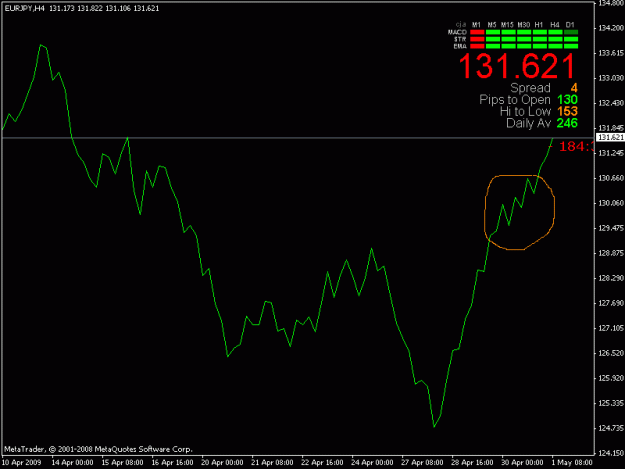
Task: Click the Pips to Open label
Action: 515,100
